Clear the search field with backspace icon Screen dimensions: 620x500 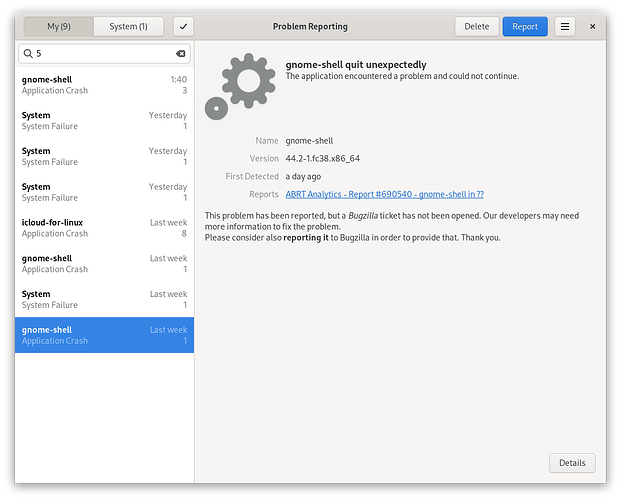181,53
